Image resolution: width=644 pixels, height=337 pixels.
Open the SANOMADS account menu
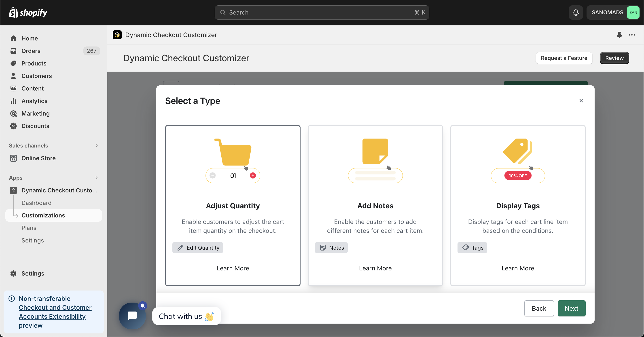[x=613, y=13]
